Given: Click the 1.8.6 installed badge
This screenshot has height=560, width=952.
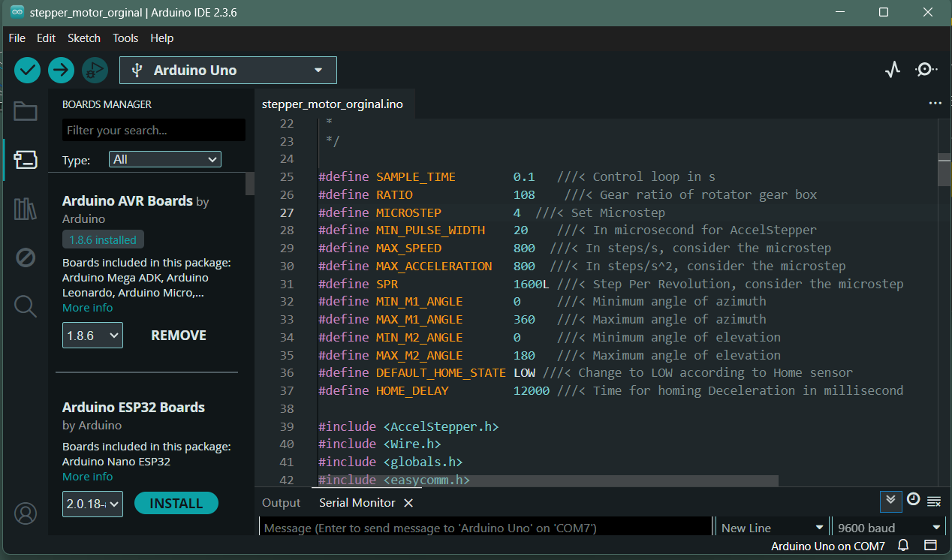Looking at the screenshot, I should tap(103, 240).
